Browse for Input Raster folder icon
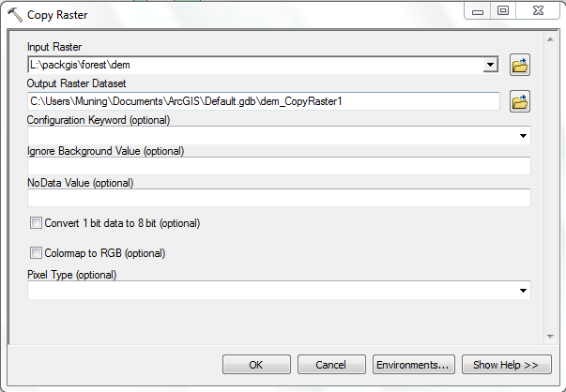566x392 pixels. (520, 65)
